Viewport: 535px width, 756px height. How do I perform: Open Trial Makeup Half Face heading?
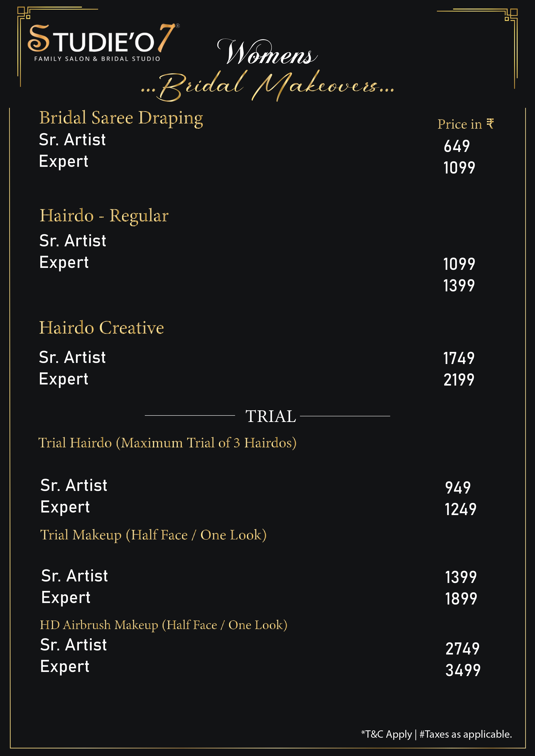(153, 535)
